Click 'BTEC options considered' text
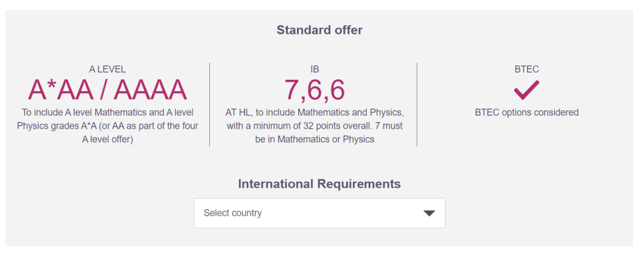 [527, 112]
